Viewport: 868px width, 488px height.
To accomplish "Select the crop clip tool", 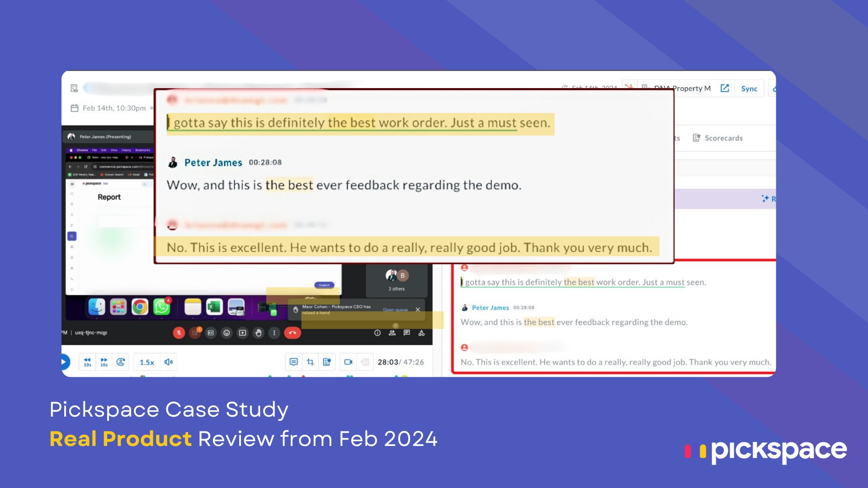I will pyautogui.click(x=310, y=362).
